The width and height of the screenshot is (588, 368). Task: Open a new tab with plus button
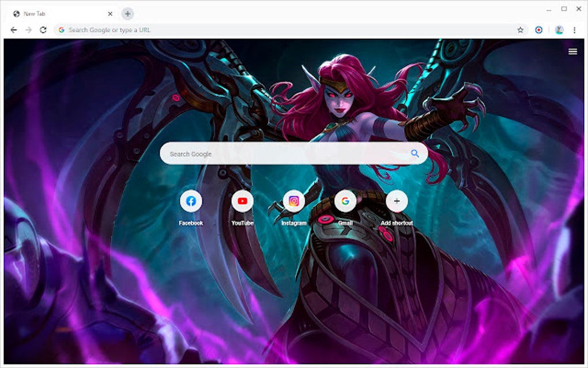coord(127,14)
